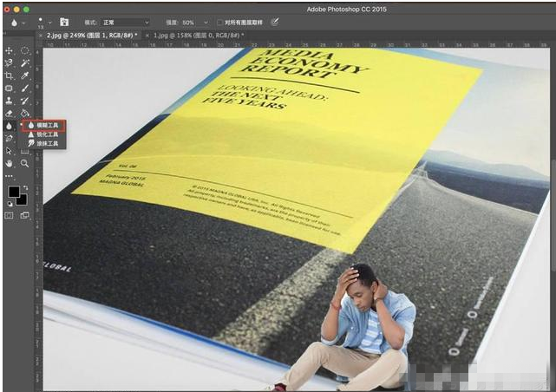
Task: Click the Blur tool in toolbox
Action: pos(9,126)
